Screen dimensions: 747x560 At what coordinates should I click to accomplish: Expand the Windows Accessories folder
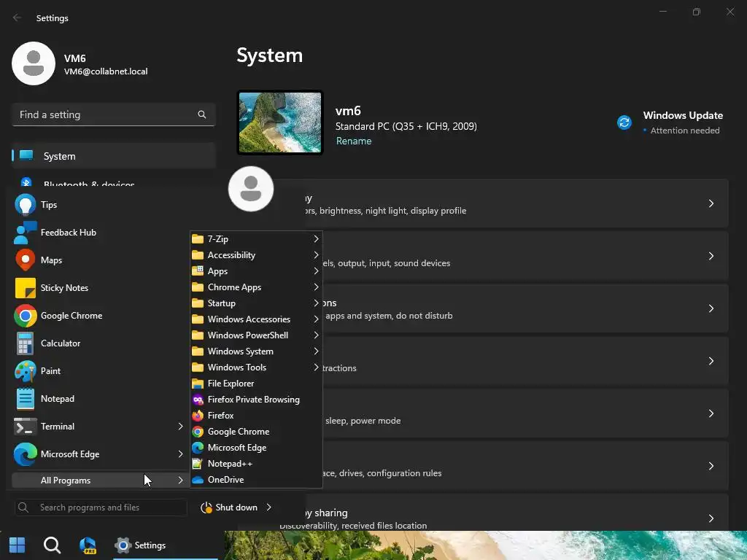pos(256,319)
